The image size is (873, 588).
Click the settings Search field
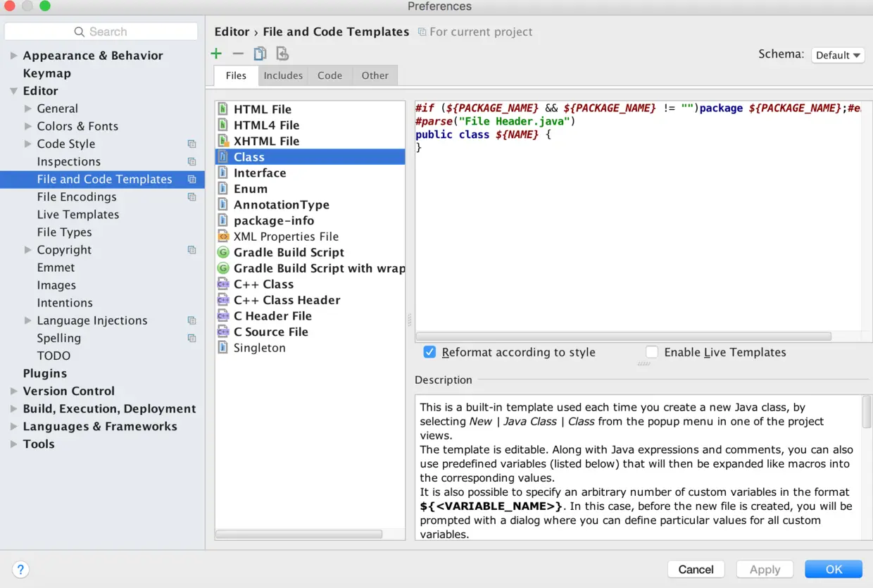point(101,32)
